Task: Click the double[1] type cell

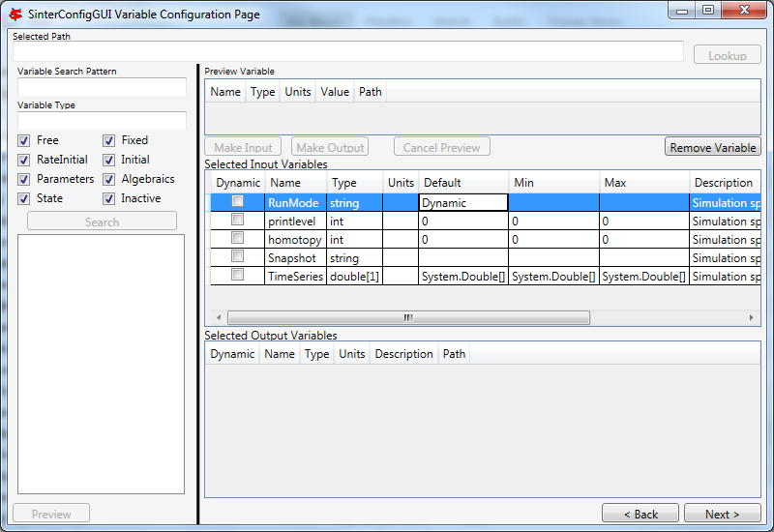Action: 354,277
